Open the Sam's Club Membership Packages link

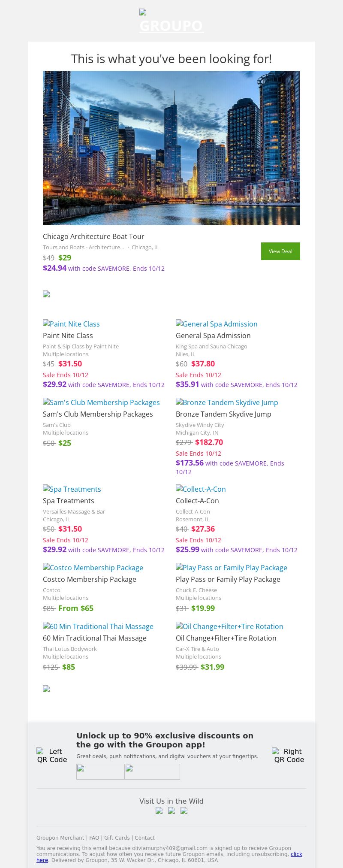pos(101,402)
